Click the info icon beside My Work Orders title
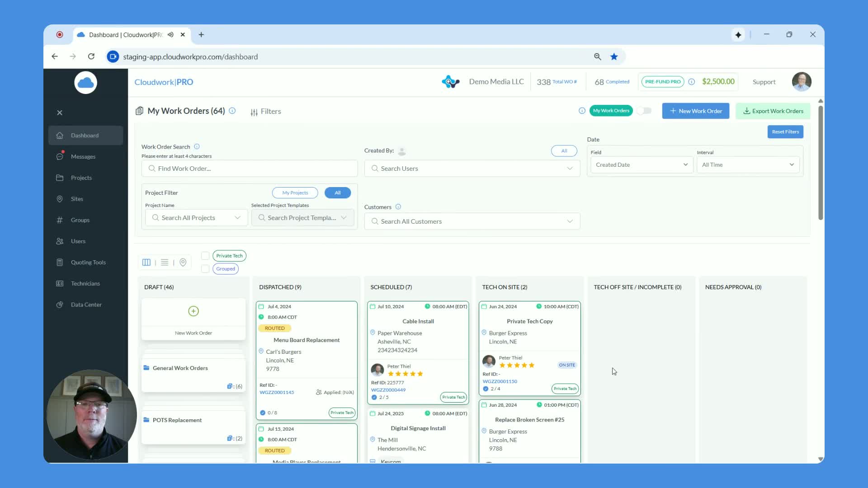 coord(232,111)
